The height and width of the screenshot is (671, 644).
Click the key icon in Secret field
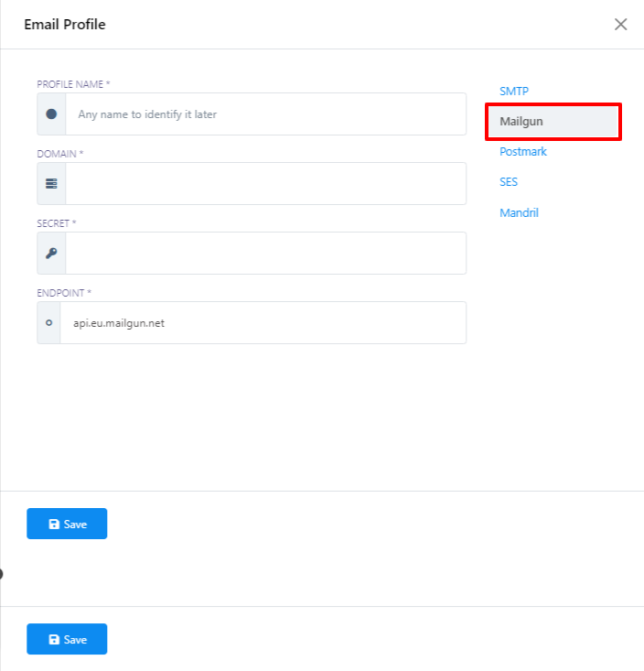click(x=51, y=254)
